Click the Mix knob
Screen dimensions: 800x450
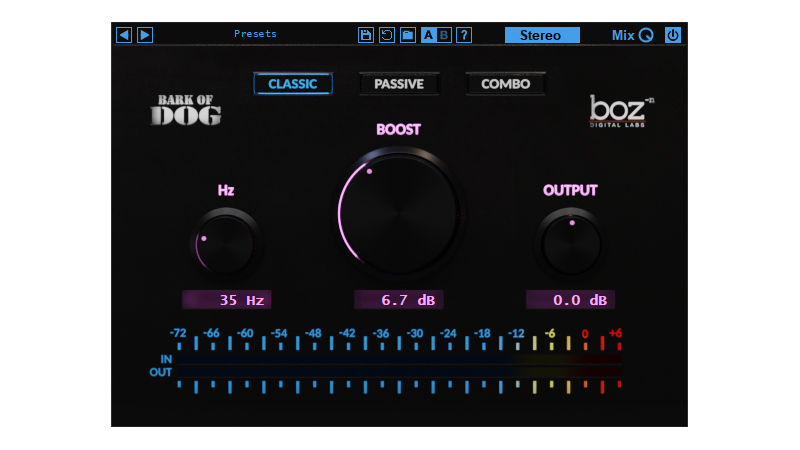tap(646, 35)
